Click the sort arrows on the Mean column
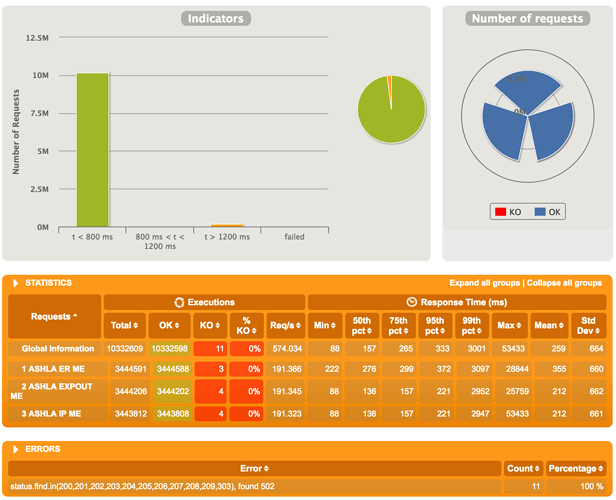The width and height of the screenshot is (616, 500). [561, 325]
